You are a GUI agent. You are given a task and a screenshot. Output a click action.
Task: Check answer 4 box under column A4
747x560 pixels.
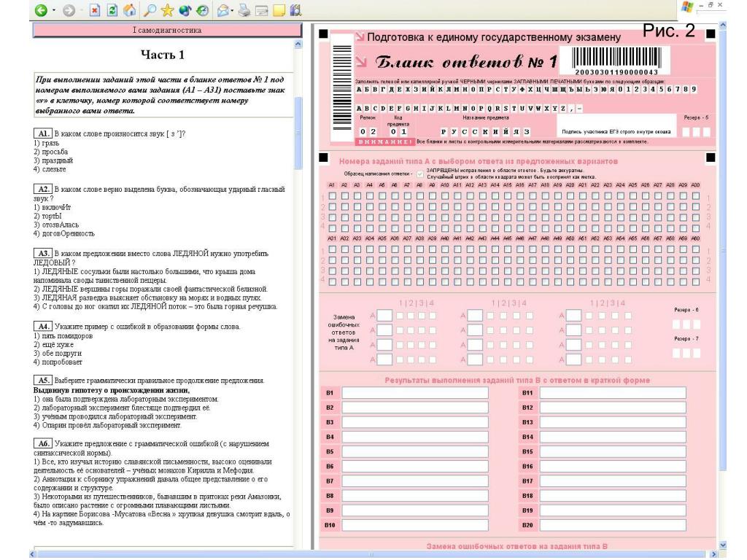pos(370,228)
